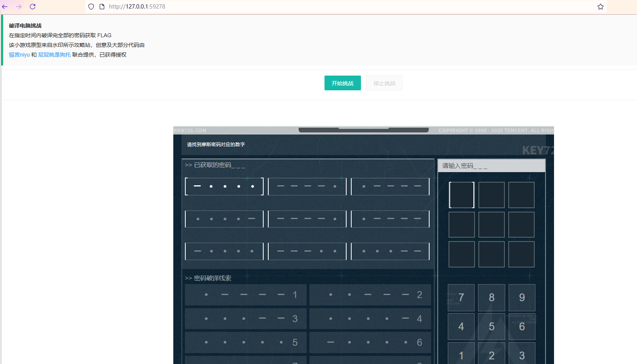Bookmark this page with star icon
Viewport: 637px width, 364px height.
(600, 7)
